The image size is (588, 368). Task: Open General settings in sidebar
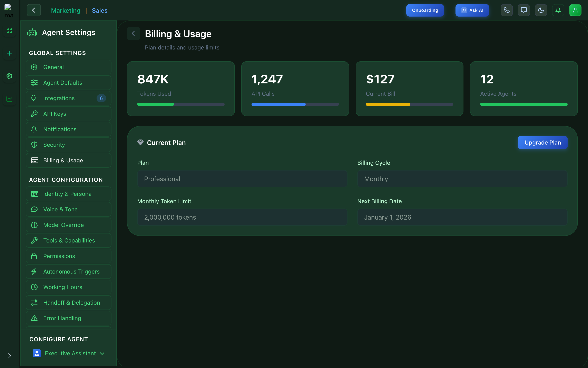pyautogui.click(x=69, y=67)
